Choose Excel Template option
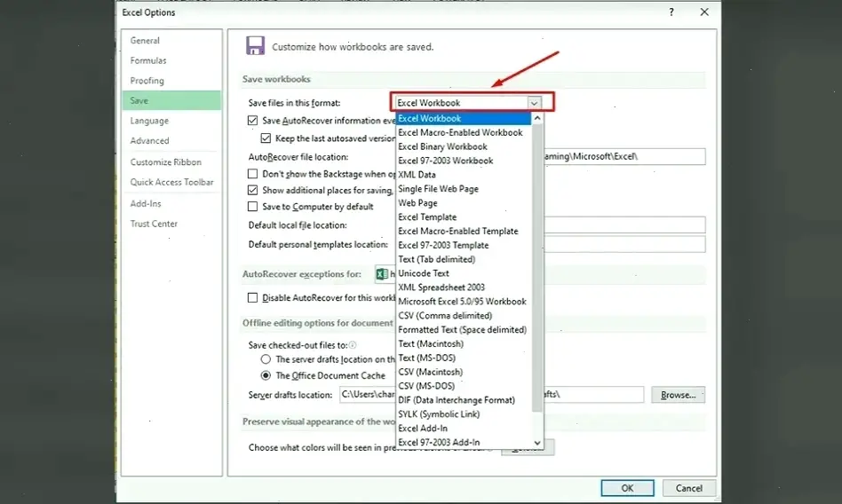 (464, 217)
